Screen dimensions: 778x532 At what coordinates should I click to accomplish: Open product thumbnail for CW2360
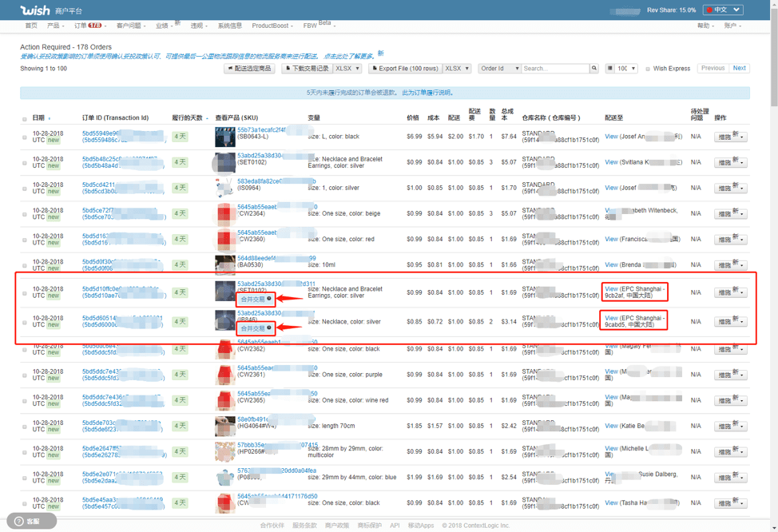(x=224, y=239)
